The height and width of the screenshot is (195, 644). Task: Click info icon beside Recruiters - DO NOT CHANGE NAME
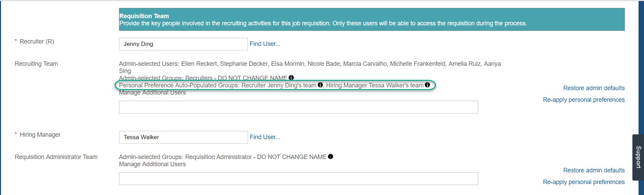point(291,77)
